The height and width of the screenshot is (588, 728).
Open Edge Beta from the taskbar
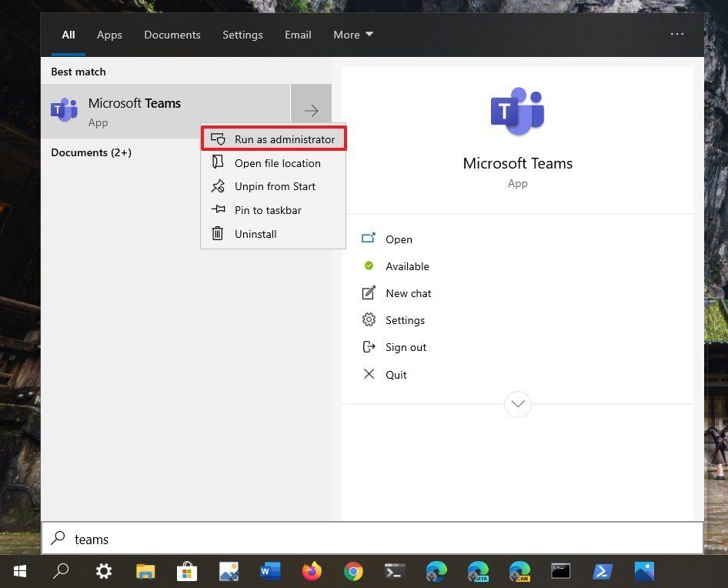(477, 571)
